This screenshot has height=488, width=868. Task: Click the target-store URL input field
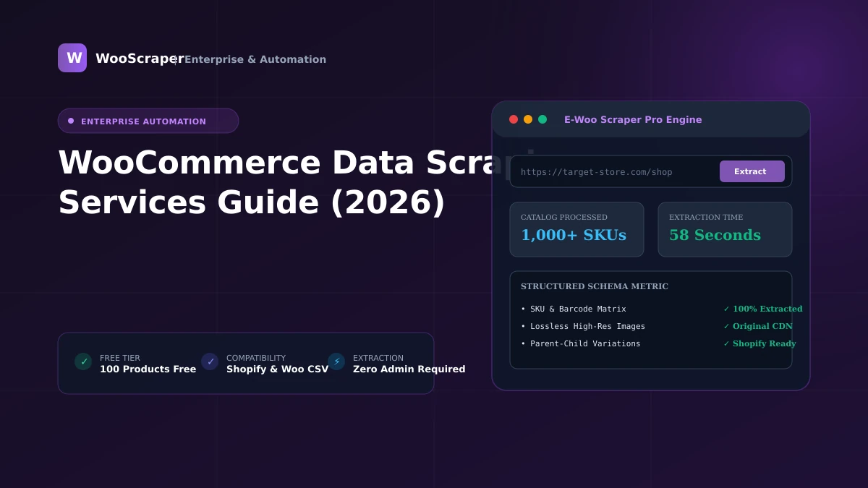point(651,171)
